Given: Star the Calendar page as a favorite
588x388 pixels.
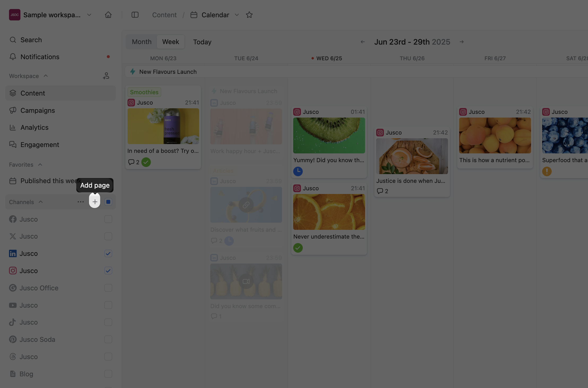Looking at the screenshot, I should point(249,15).
